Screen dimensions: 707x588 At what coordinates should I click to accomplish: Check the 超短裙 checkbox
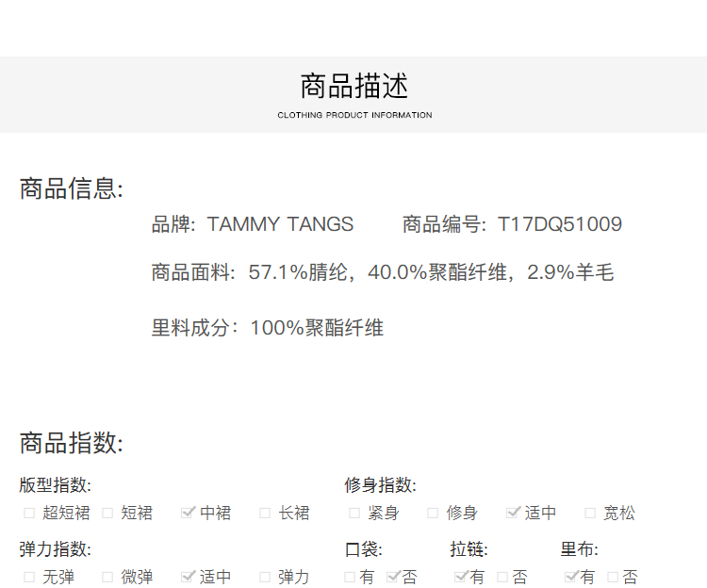[x=29, y=514]
